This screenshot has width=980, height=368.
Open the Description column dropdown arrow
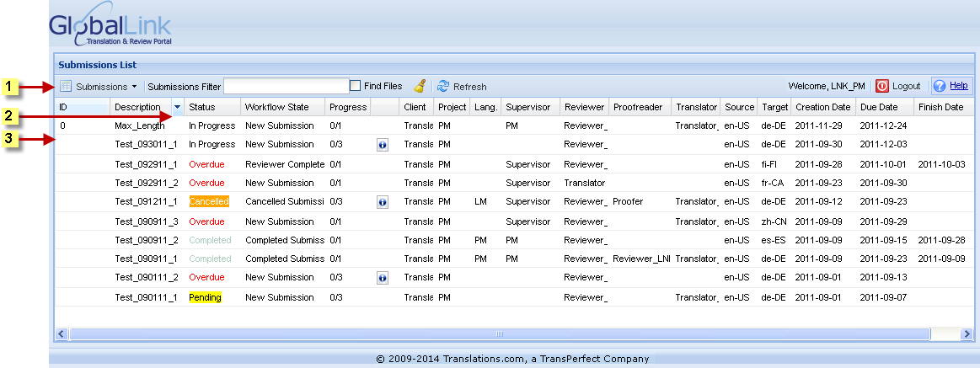pyautogui.click(x=177, y=108)
